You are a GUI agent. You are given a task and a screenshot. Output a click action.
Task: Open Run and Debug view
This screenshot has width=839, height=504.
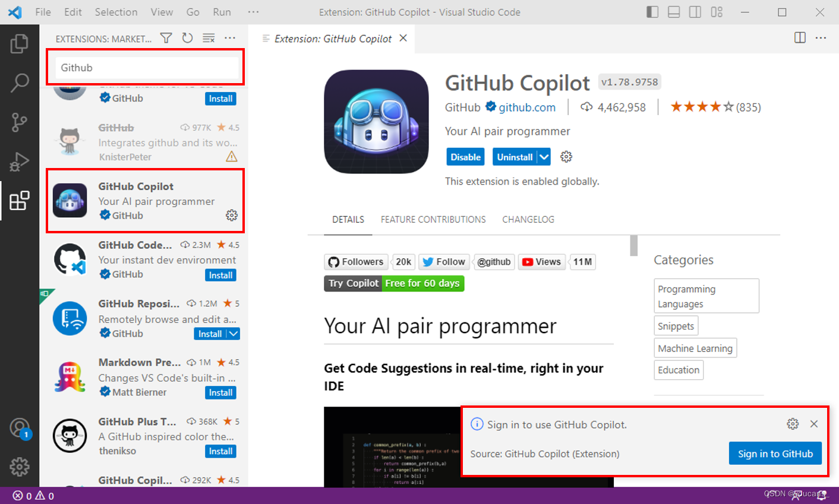click(x=20, y=161)
